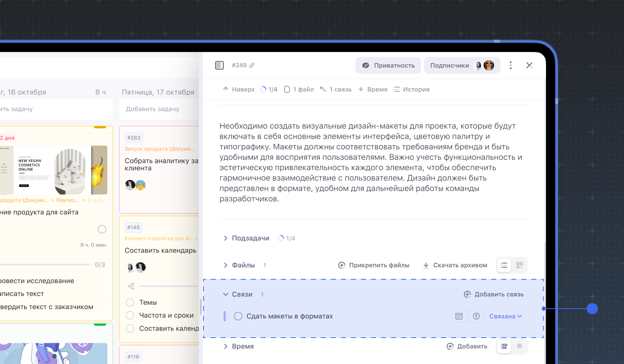This screenshot has height=364, width=624.
Task: Click the assignee icon on linked task
Action: [476, 316]
